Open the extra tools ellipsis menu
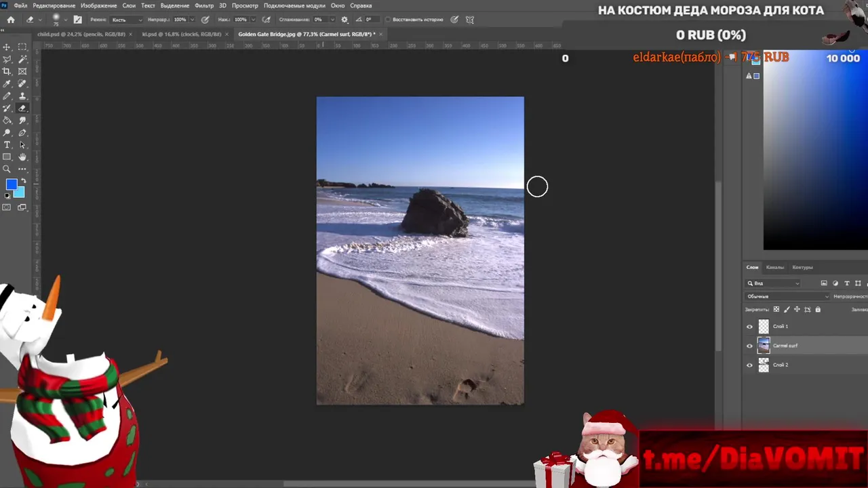Screen dimensions: 868x488 [x=22, y=169]
